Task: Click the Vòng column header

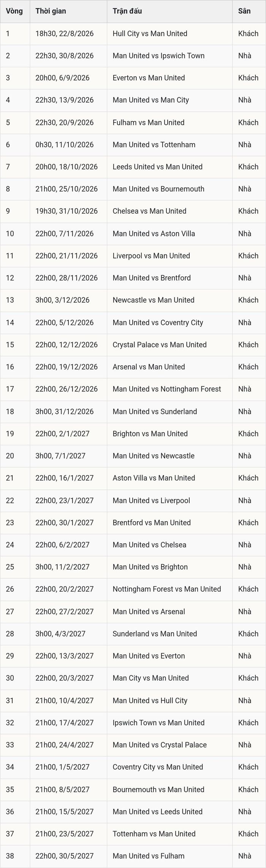Action: pos(15,11)
